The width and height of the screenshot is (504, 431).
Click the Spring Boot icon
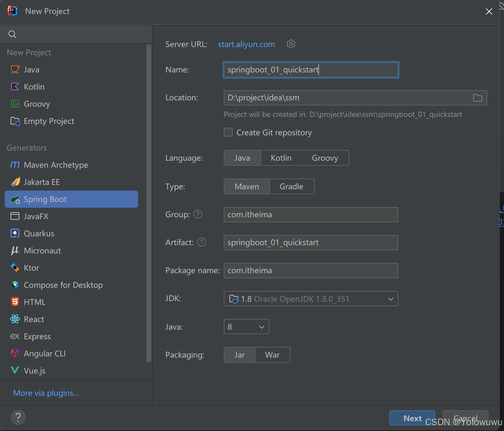[15, 199]
